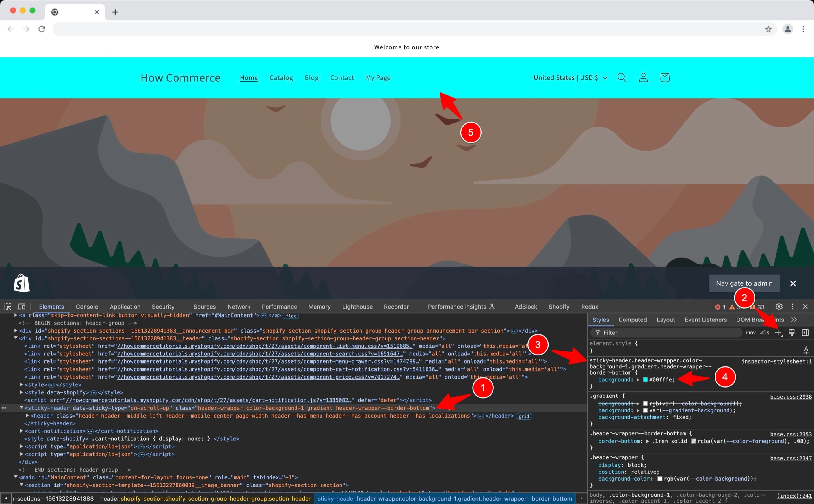Image resolution: width=814 pixels, height=504 pixels.
Task: Open the Shopify DevTools tab
Action: tap(559, 307)
